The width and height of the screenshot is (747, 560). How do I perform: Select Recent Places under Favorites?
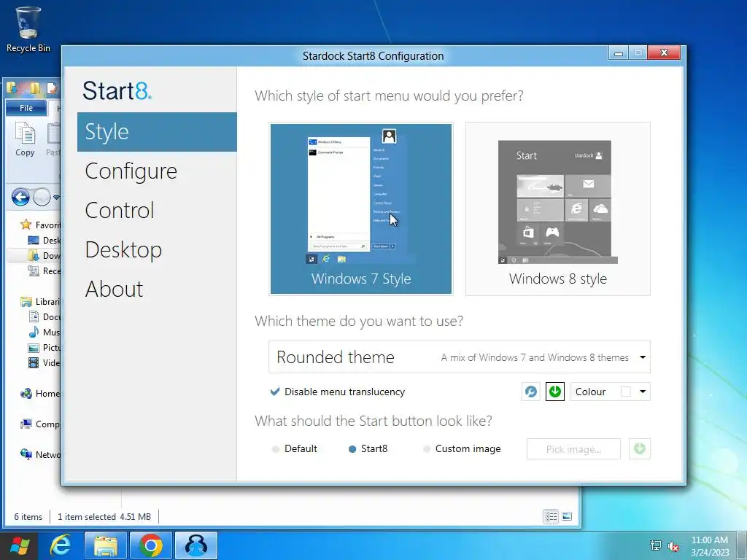point(44,271)
